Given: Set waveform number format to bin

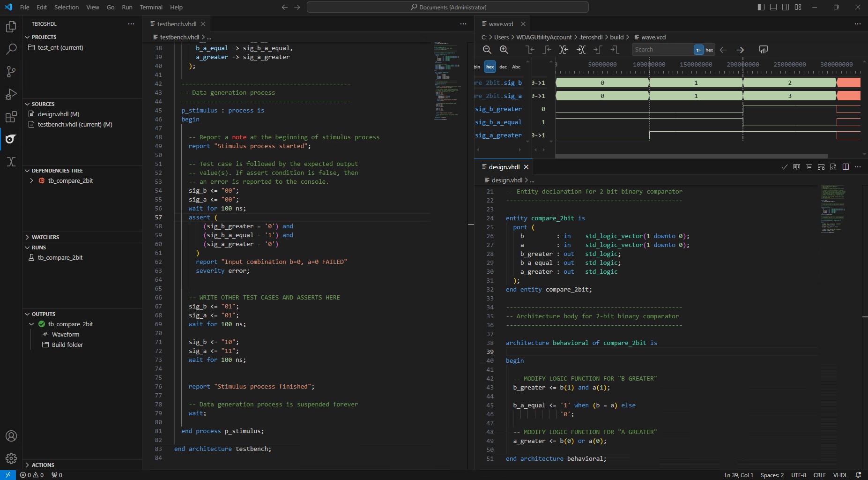Looking at the screenshot, I should pyautogui.click(x=477, y=67).
